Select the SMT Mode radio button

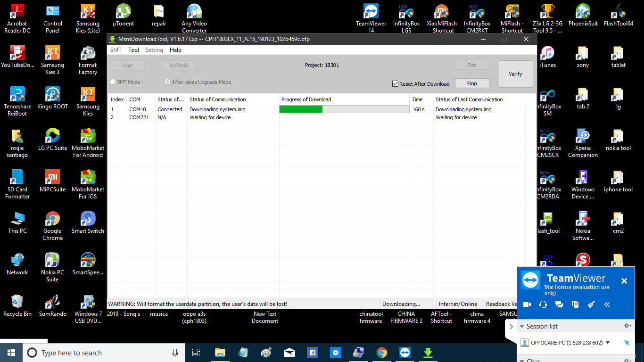[113, 82]
